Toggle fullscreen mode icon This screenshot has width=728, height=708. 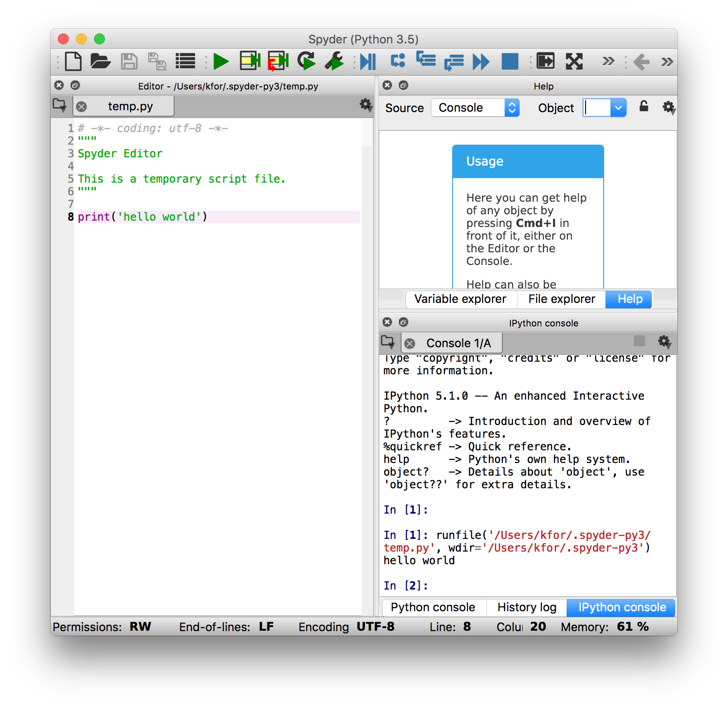coord(574,61)
